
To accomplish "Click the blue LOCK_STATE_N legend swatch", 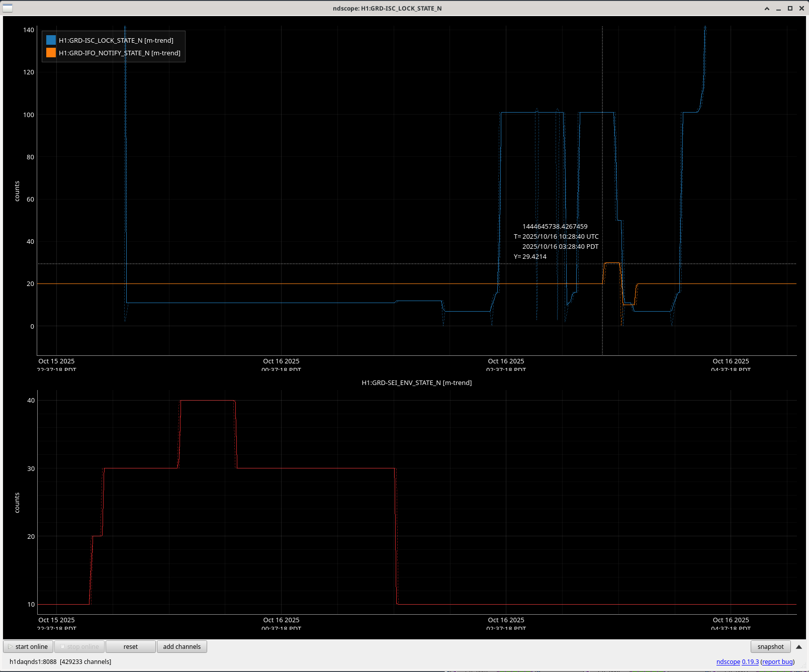I will pos(51,40).
